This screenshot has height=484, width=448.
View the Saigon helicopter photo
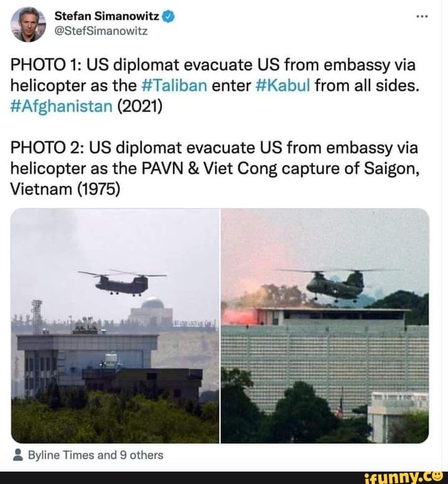pos(325,325)
